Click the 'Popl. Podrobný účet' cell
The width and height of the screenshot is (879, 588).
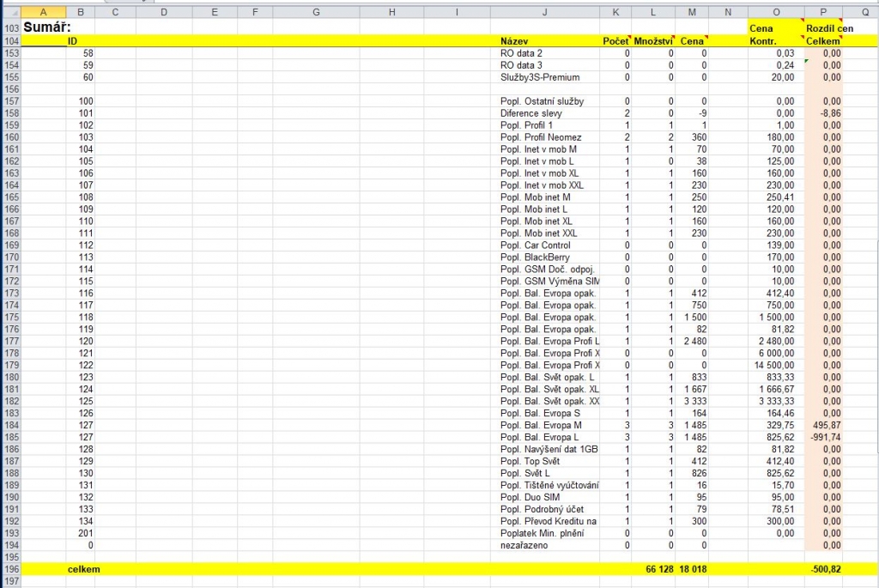click(544, 509)
